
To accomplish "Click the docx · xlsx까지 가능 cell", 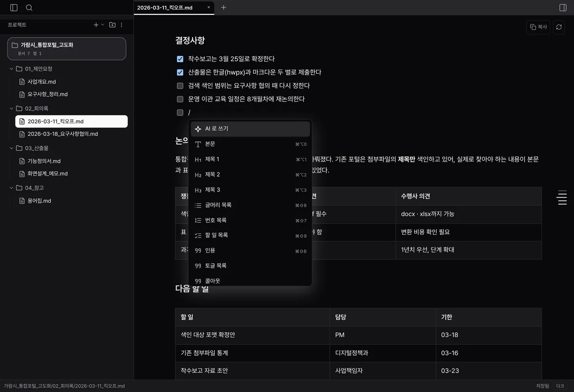I will (468, 214).
